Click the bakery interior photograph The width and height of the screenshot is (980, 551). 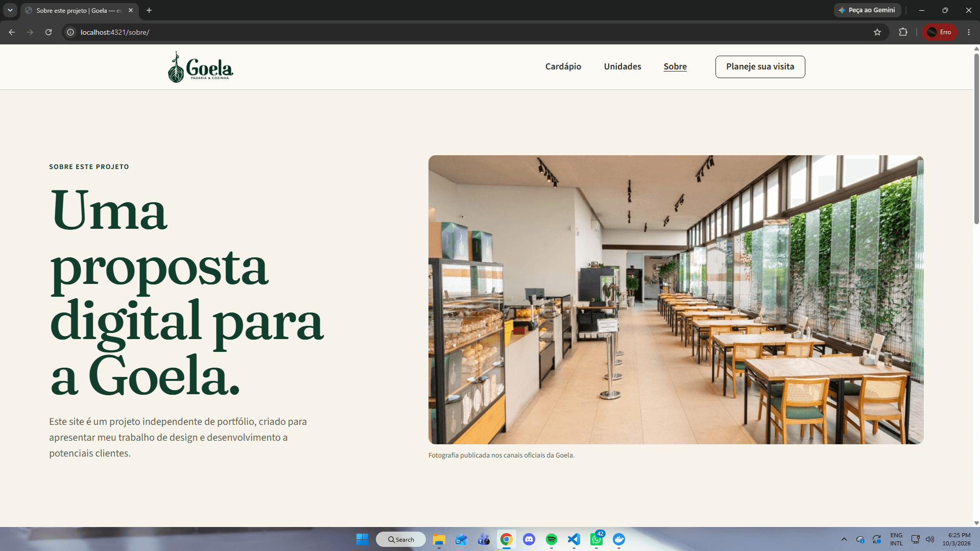click(676, 300)
